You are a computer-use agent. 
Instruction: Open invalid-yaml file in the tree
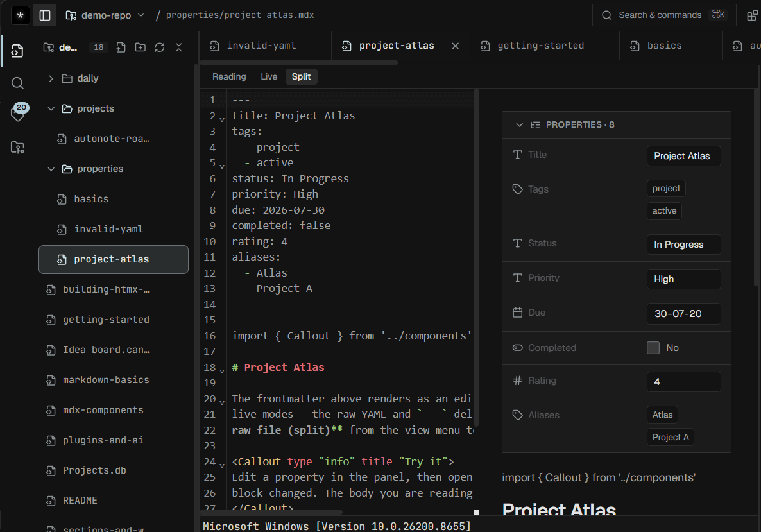114,228
